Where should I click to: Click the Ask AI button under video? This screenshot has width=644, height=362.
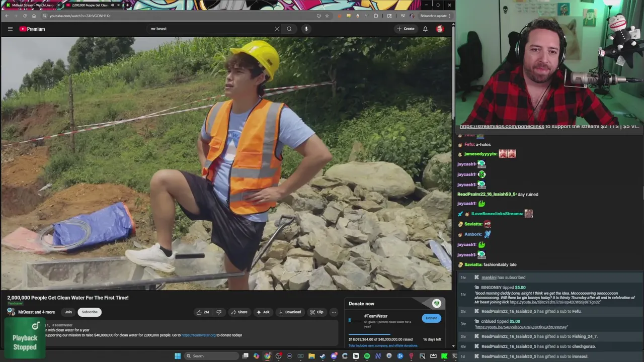coord(263,312)
